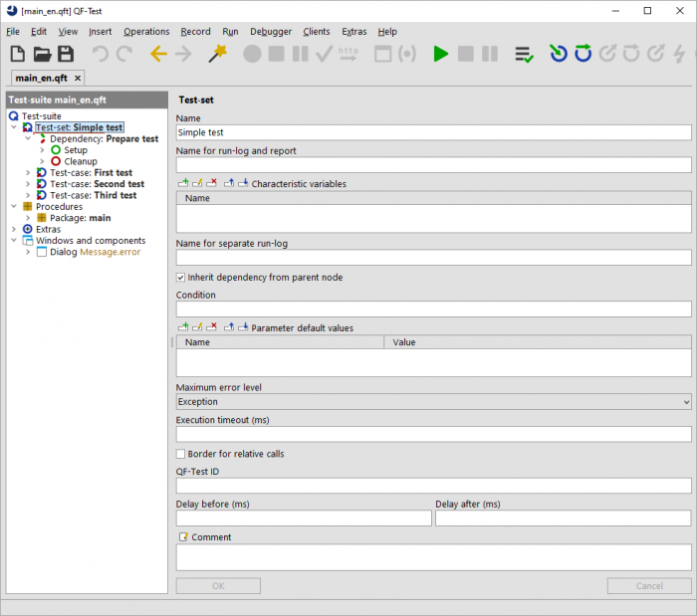Image resolution: width=697 pixels, height=616 pixels.
Task: Collapse the Dependency Prepare test node
Action: 28,138
